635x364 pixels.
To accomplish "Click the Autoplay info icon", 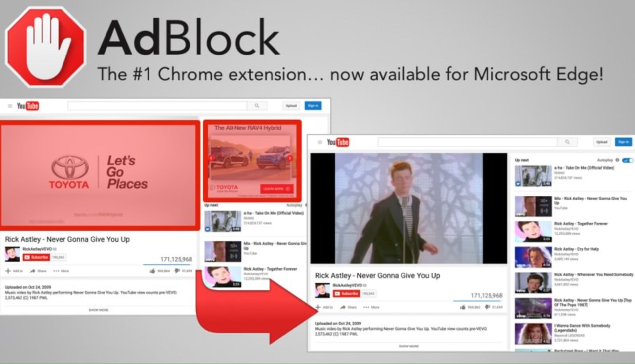I will pos(616,160).
